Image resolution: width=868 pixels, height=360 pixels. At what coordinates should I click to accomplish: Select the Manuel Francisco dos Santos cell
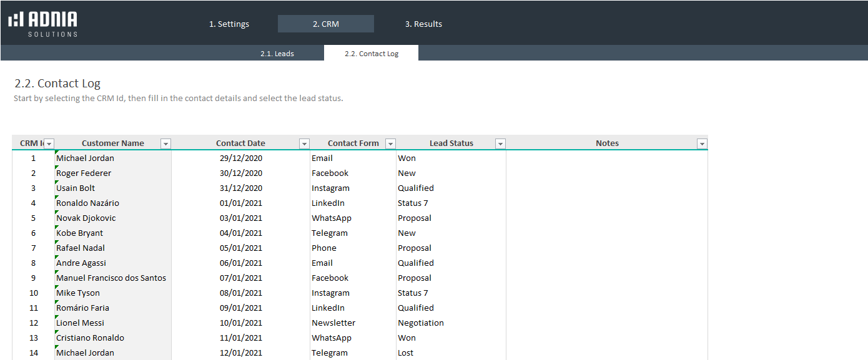click(x=112, y=278)
